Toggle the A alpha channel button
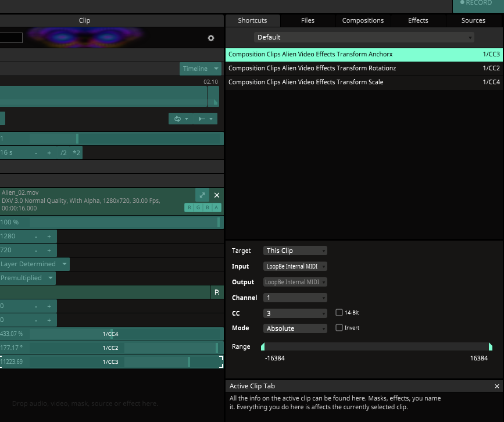 (x=216, y=208)
